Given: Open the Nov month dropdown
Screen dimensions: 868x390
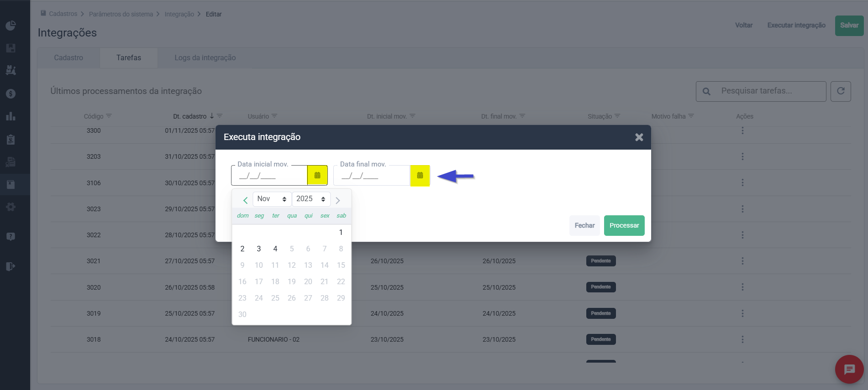Looking at the screenshot, I should pos(272,199).
